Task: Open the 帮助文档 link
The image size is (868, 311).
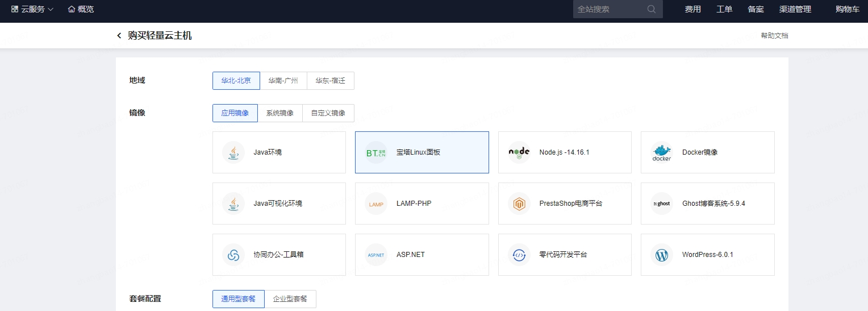Action: point(774,36)
